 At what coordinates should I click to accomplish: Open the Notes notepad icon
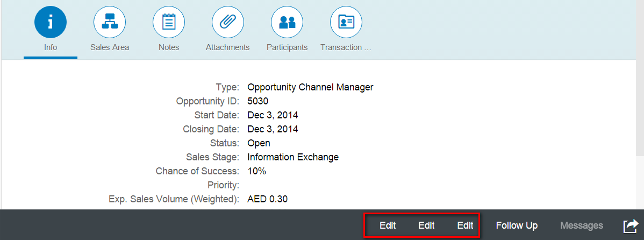(169, 22)
